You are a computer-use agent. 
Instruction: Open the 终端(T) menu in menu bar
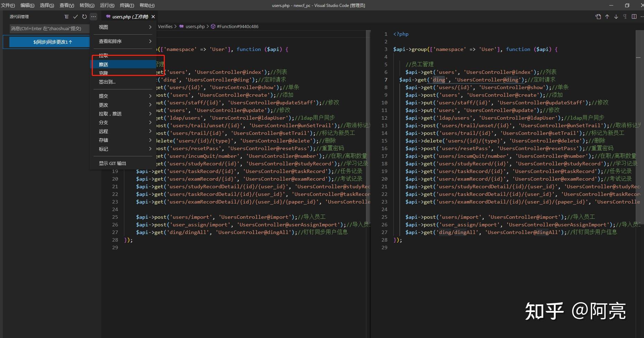point(127,6)
